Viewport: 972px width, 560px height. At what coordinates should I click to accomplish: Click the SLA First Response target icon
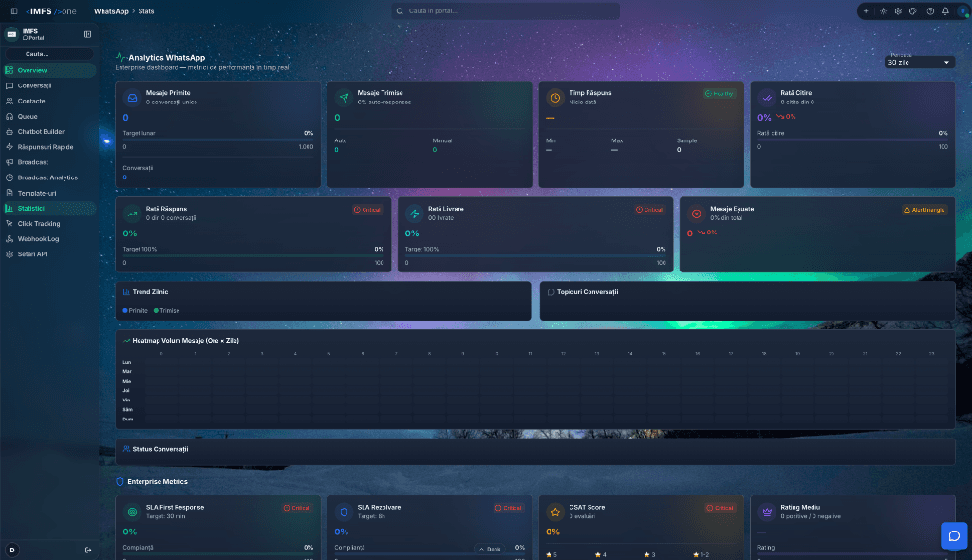click(132, 513)
